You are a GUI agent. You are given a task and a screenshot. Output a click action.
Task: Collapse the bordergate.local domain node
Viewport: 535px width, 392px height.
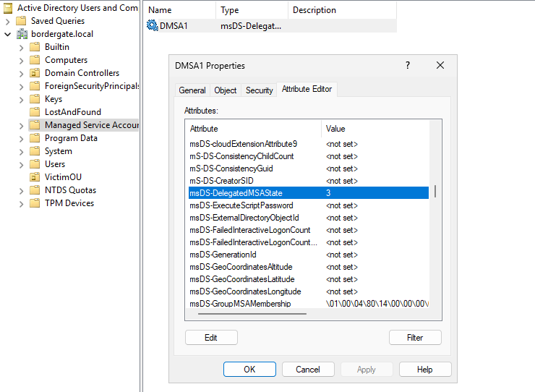[7, 34]
